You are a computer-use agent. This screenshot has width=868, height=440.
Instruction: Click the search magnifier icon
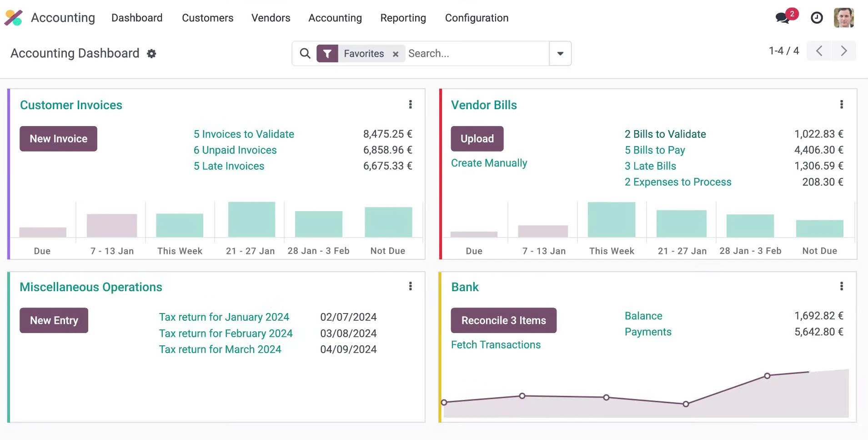point(304,53)
